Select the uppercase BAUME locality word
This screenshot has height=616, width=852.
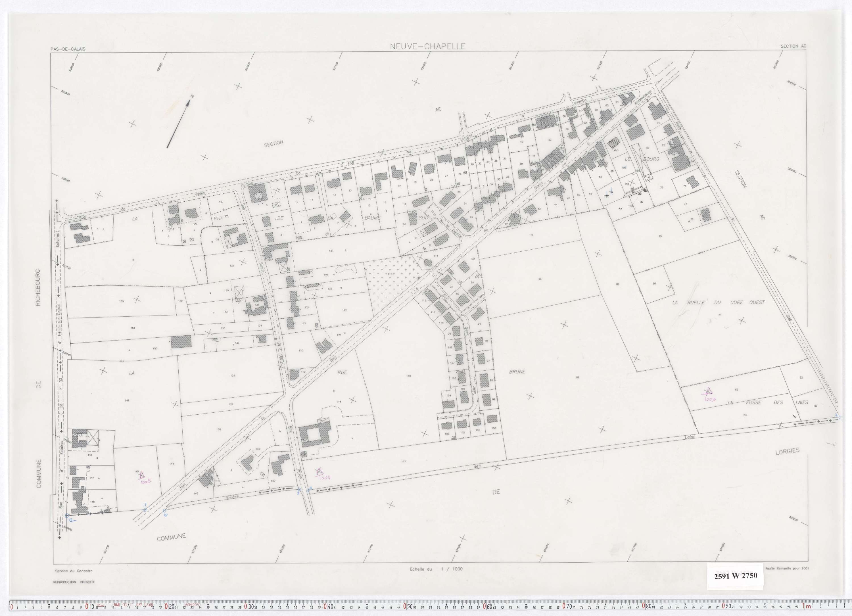[372, 218]
